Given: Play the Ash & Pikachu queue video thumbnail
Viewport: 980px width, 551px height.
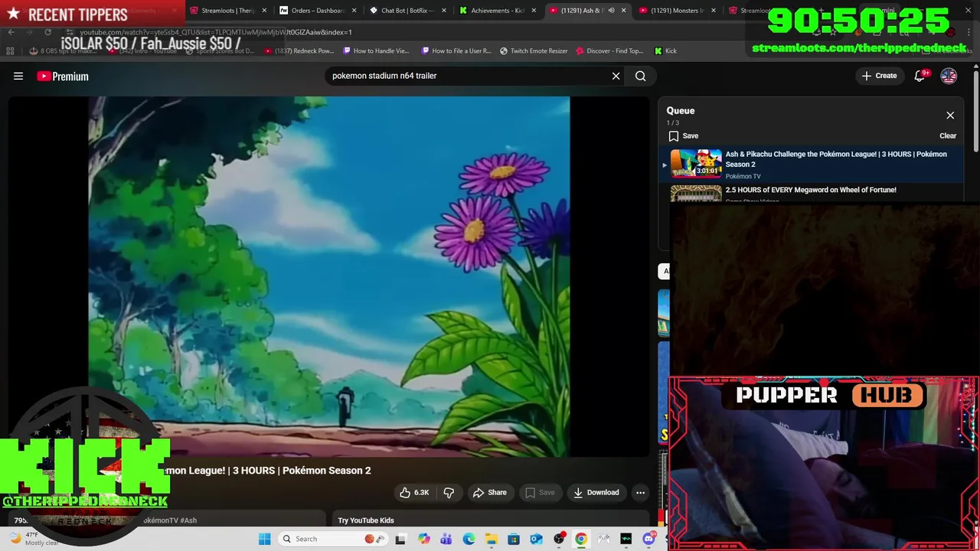Looking at the screenshot, I should [696, 164].
